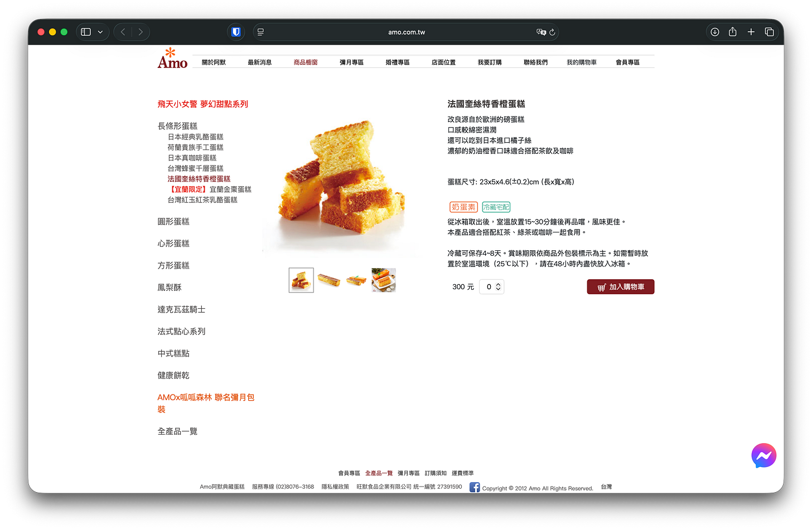Screen dimensions: 812x530
Task: Expand the 中式糕點 category
Action: click(173, 353)
